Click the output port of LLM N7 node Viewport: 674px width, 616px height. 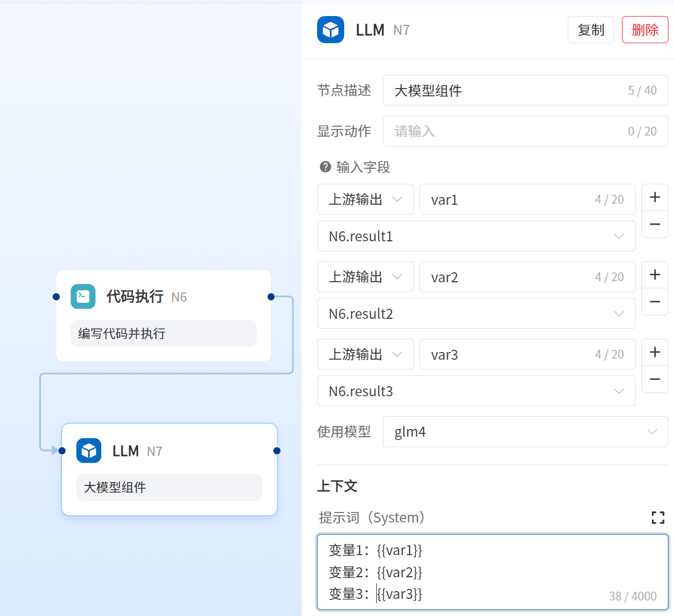(277, 451)
